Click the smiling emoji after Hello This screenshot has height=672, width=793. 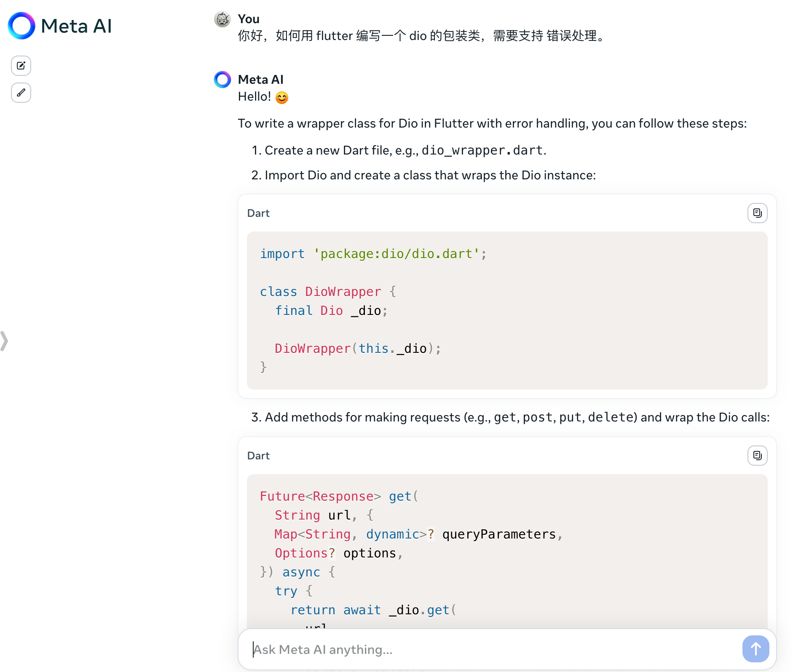pos(282,98)
